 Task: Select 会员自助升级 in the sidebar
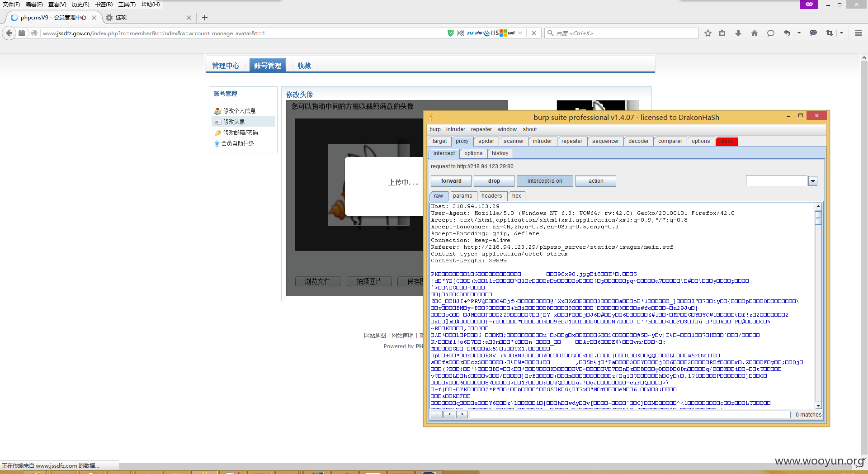tap(237, 143)
